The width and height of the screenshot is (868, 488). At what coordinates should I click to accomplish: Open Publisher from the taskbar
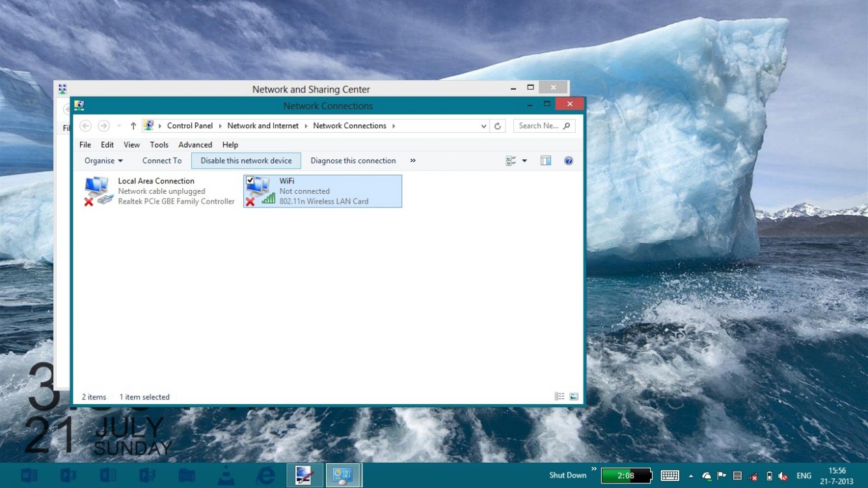[x=147, y=475]
